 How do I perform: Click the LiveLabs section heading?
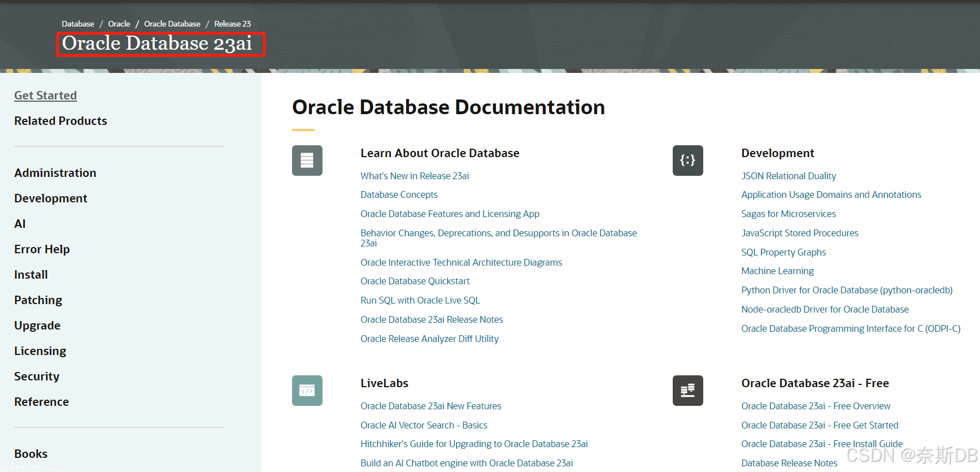tap(384, 383)
